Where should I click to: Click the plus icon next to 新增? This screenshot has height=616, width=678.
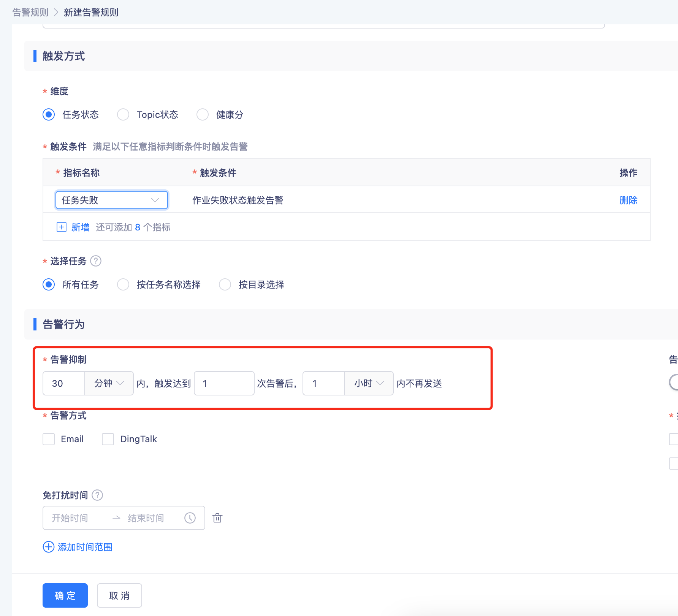pyautogui.click(x=61, y=227)
